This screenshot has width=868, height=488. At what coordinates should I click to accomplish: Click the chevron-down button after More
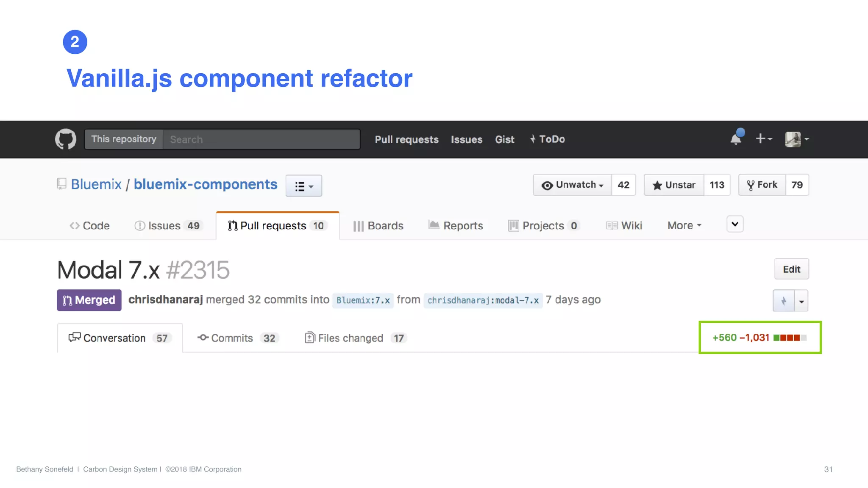coord(735,224)
